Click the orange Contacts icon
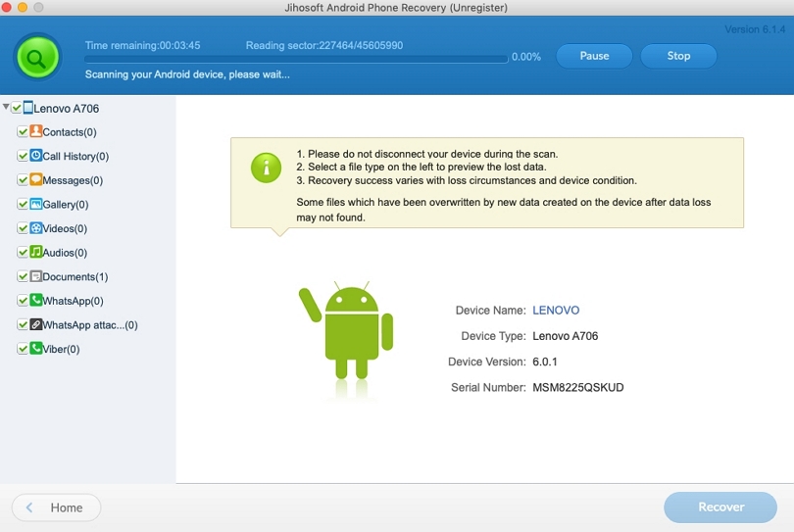Image resolution: width=794 pixels, height=532 pixels. (36, 131)
